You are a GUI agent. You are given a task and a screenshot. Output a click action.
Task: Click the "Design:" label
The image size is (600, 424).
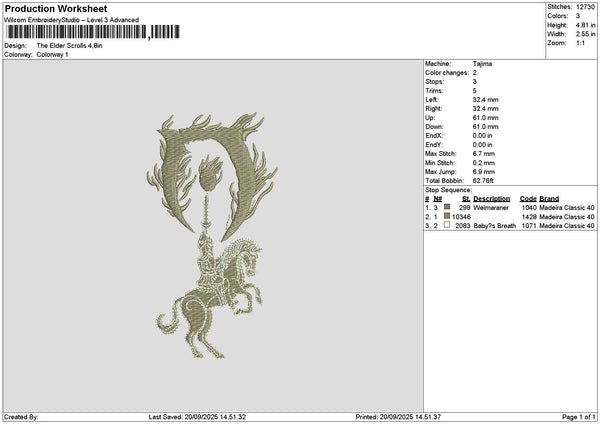pos(15,46)
